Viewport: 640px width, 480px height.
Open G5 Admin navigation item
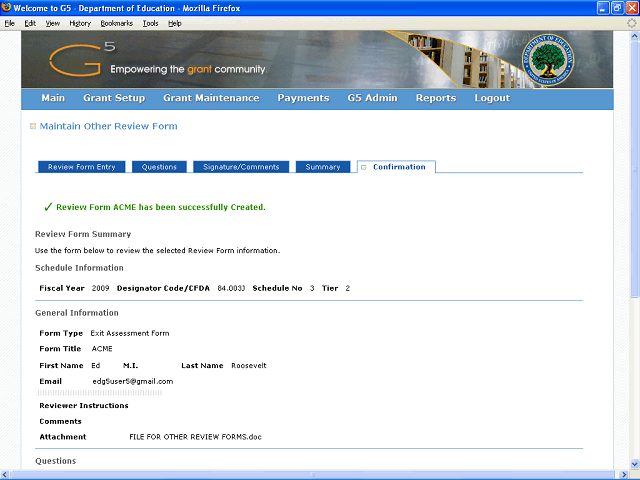pos(373,98)
